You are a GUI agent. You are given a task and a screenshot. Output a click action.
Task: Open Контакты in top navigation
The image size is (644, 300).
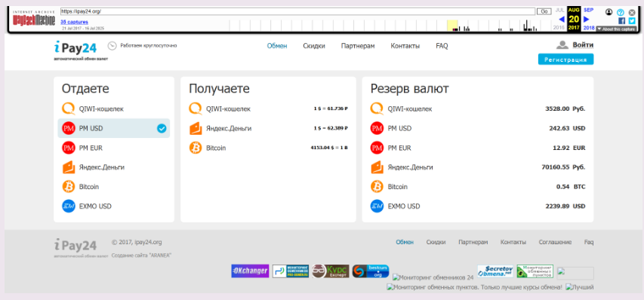coord(405,46)
